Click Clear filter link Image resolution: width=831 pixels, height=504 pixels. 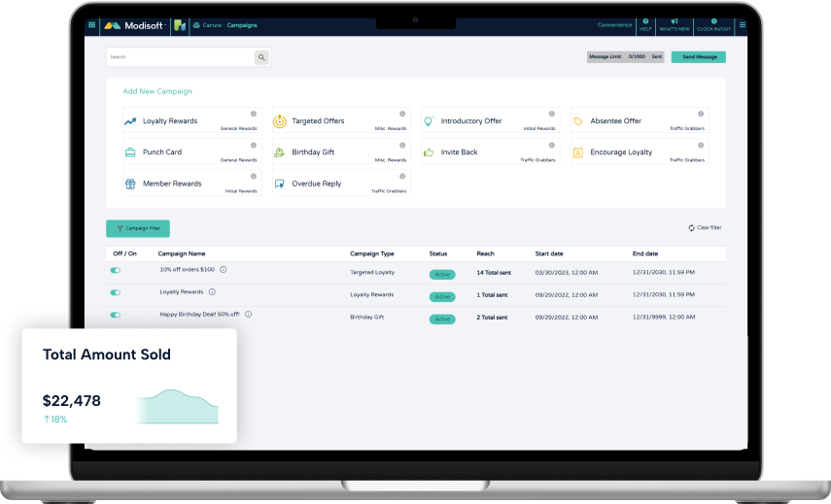pyautogui.click(x=705, y=227)
